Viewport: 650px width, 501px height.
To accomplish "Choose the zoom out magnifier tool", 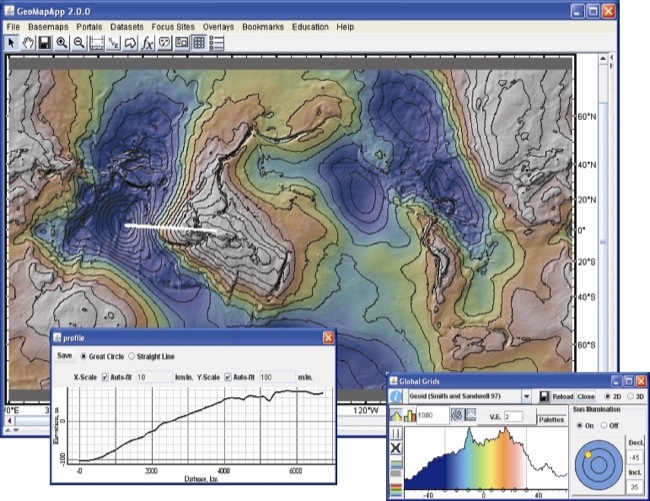I will click(78, 43).
